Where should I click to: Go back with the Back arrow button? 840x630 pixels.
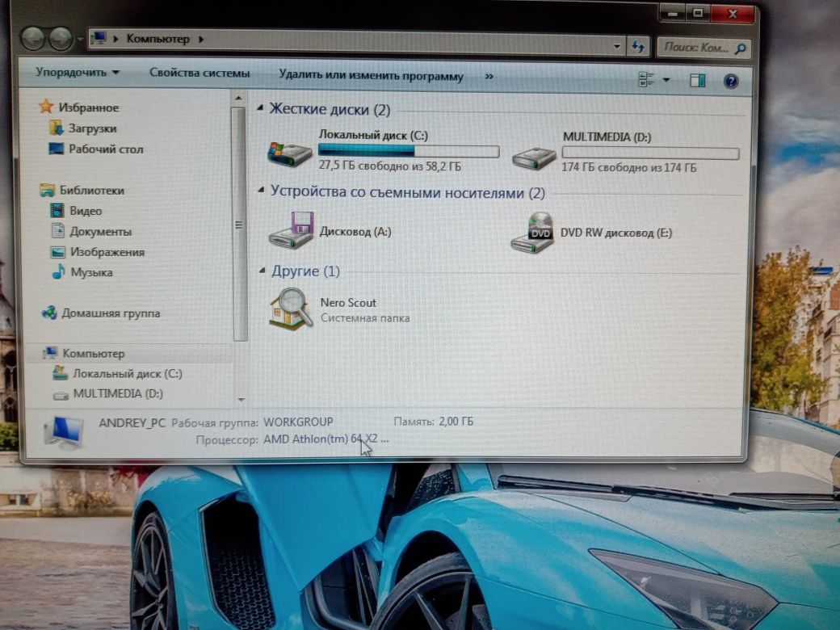(32, 39)
